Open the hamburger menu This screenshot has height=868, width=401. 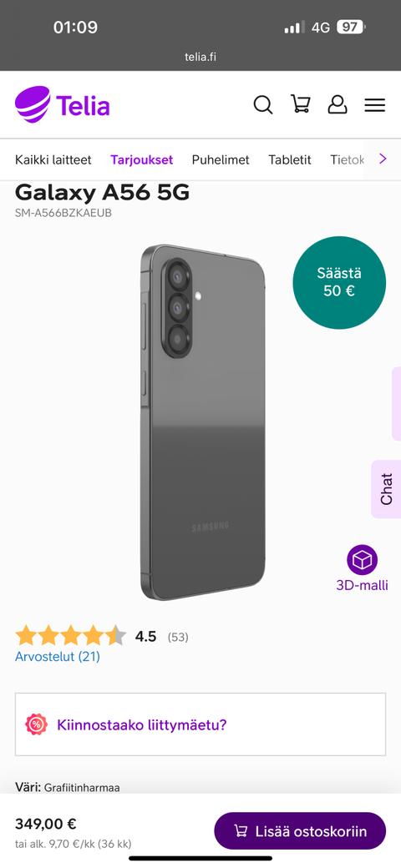point(375,105)
